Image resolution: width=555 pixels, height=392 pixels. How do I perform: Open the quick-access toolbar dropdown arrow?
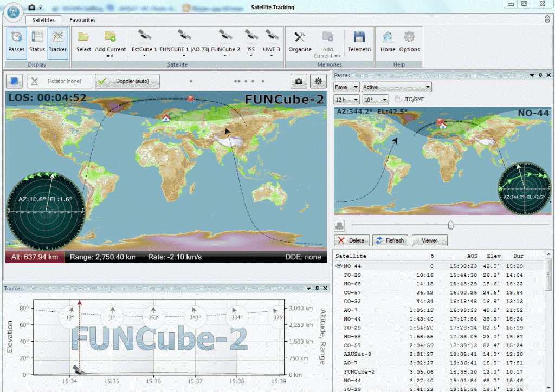[40, 8]
